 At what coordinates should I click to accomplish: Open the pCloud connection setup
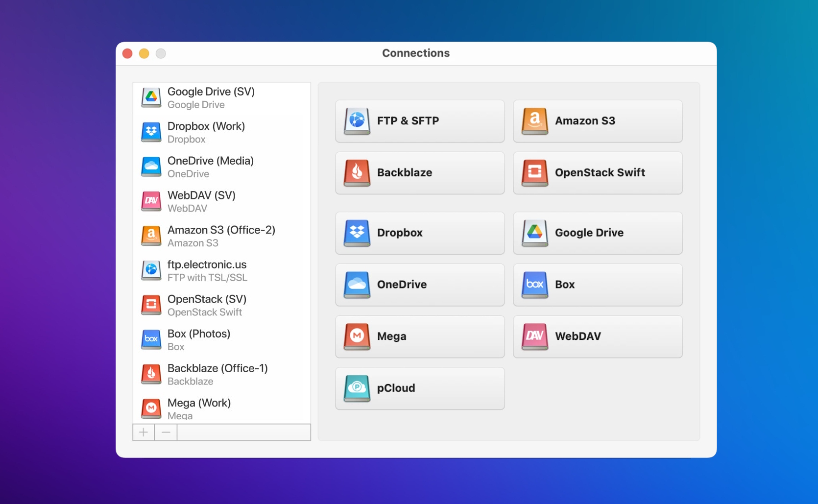click(x=419, y=388)
